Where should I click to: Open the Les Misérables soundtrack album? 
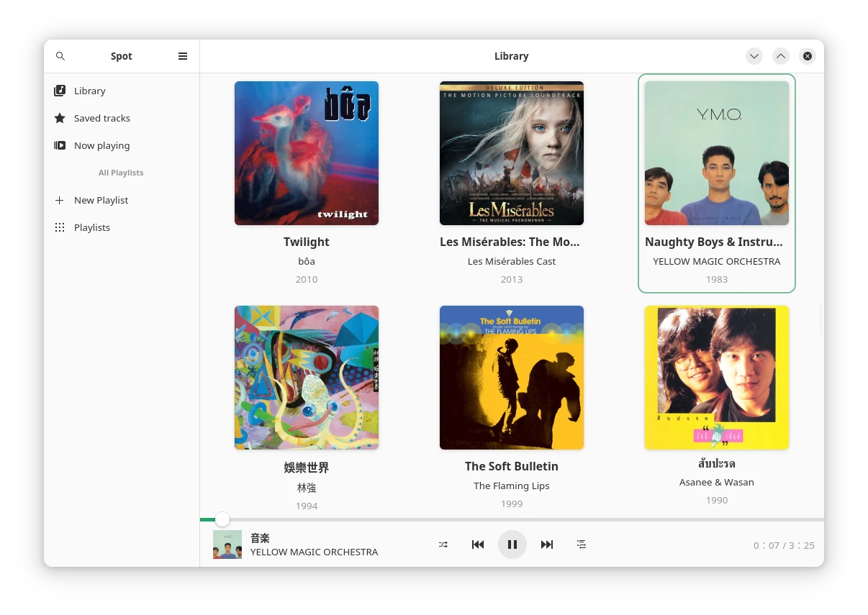(x=512, y=153)
